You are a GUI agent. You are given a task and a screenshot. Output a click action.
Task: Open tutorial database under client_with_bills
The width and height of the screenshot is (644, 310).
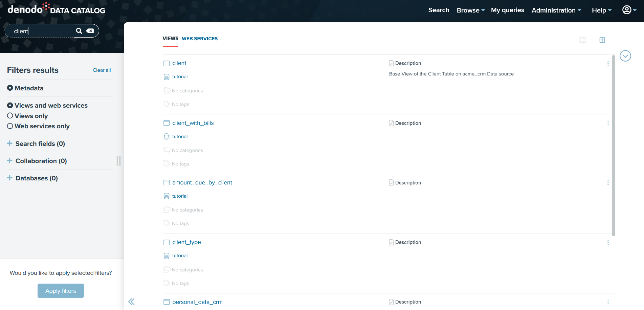point(180,136)
